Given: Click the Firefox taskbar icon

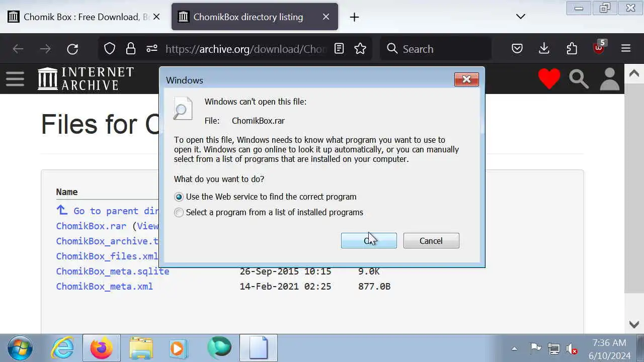Looking at the screenshot, I should point(102,348).
